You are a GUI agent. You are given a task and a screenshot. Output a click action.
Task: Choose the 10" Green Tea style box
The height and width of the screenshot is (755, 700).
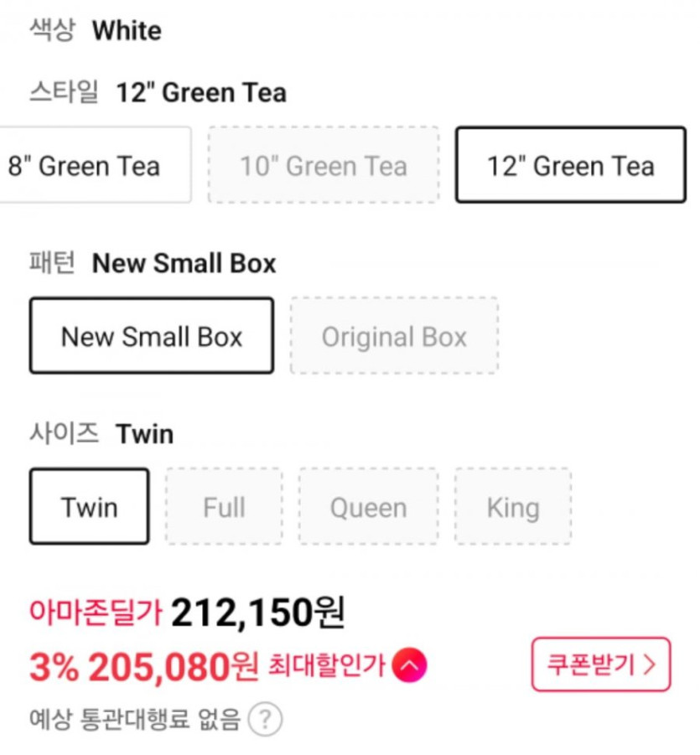(x=323, y=165)
